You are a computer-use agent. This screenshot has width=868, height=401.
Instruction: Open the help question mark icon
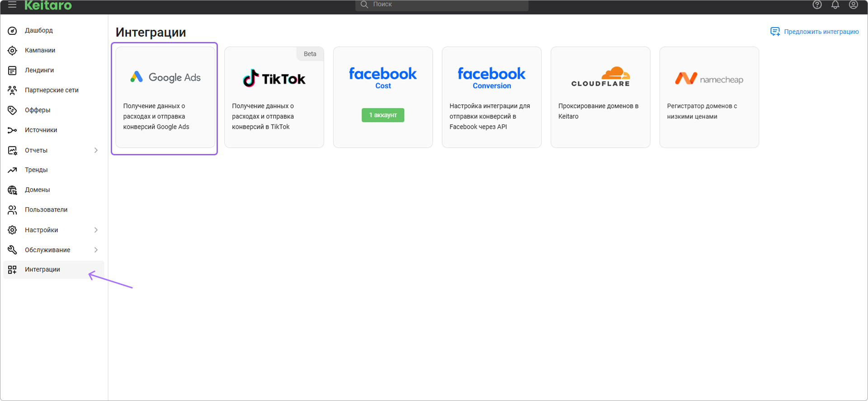[x=817, y=5]
